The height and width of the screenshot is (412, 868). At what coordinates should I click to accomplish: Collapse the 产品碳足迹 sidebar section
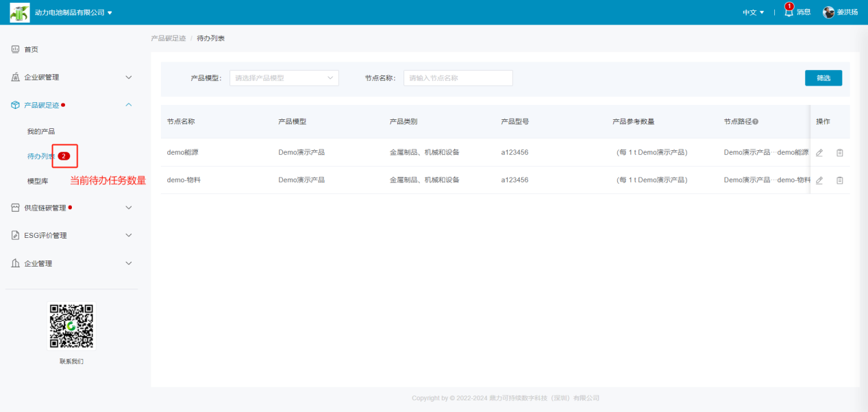72,105
